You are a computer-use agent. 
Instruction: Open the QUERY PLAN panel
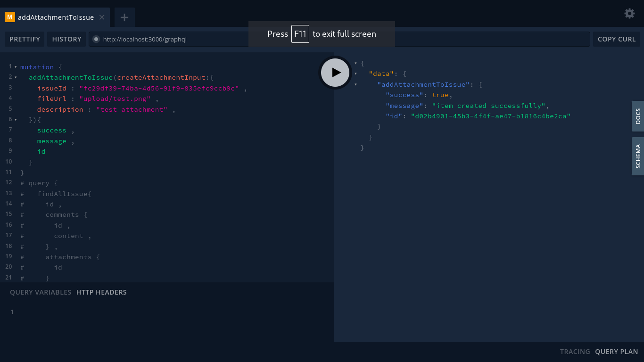coord(616,352)
